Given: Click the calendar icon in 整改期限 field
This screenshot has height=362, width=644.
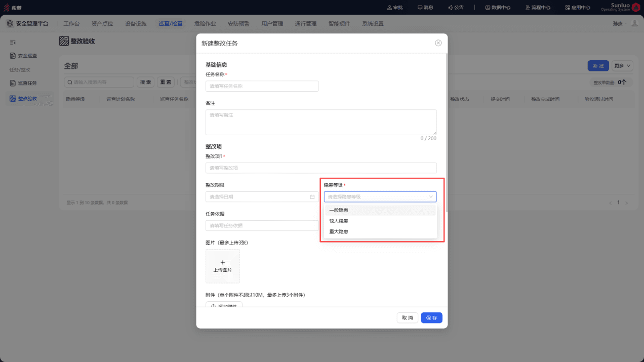Looking at the screenshot, I should pos(312,197).
